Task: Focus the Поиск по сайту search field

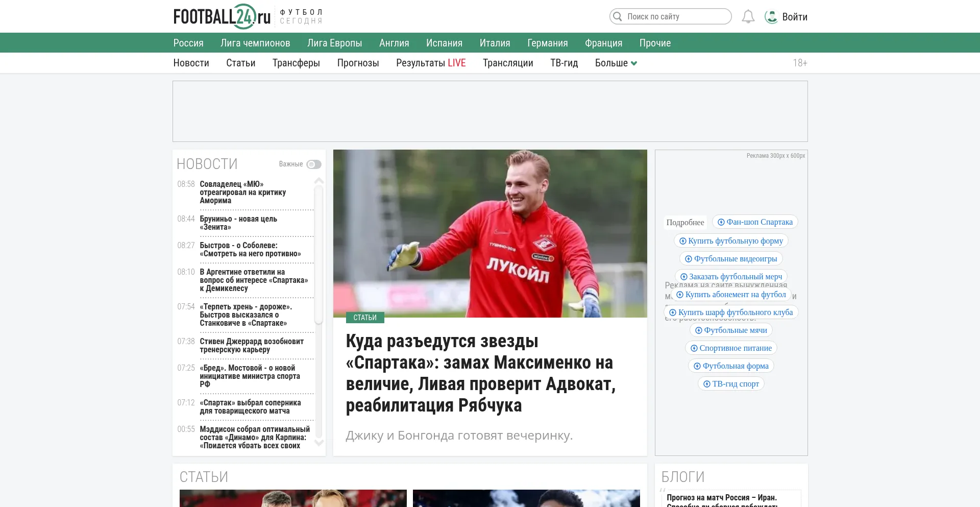Action: [x=674, y=16]
